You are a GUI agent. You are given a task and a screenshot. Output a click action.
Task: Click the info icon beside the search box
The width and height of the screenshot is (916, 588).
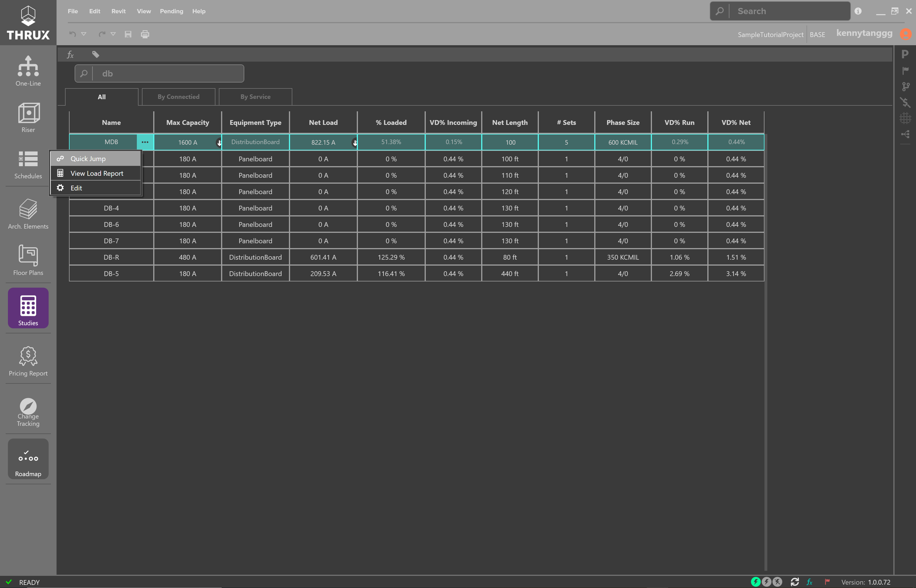coord(858,11)
